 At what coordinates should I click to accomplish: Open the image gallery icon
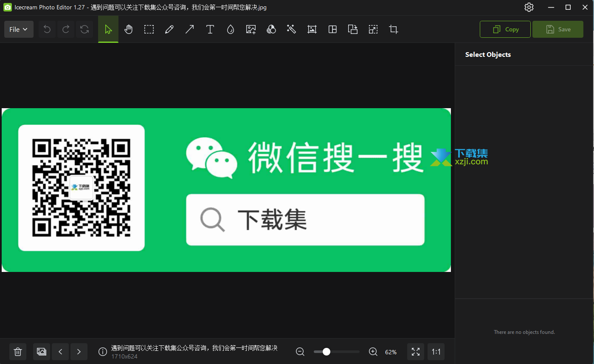[42, 352]
